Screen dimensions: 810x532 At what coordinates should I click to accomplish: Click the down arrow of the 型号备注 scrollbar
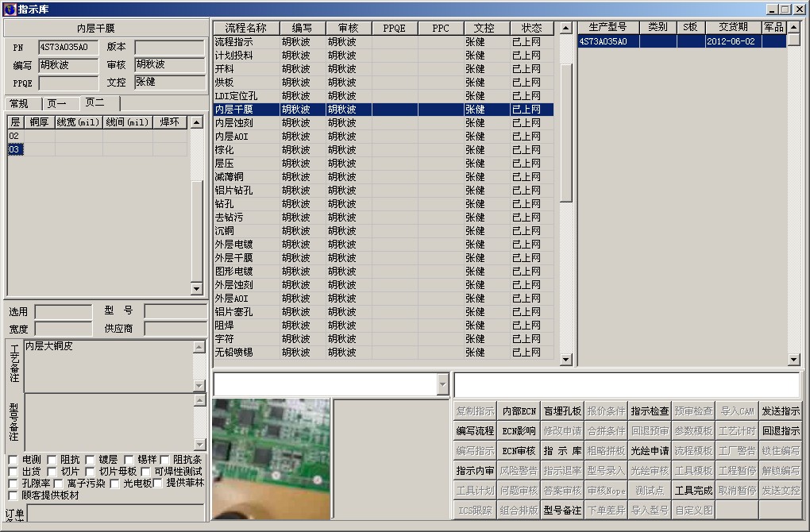199,444
